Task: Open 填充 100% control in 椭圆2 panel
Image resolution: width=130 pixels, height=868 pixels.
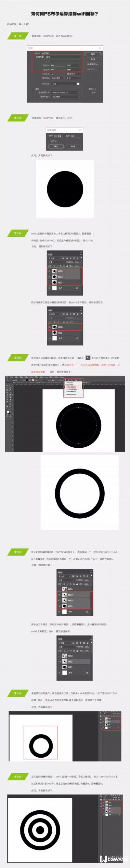Action: 78,266
